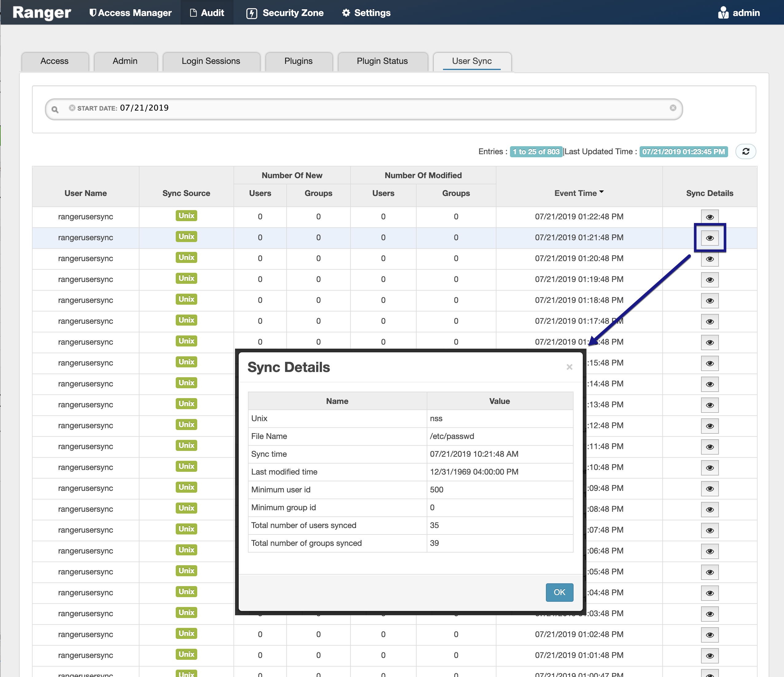Click the Ranger logo
The width and height of the screenshot is (784, 677).
point(41,13)
